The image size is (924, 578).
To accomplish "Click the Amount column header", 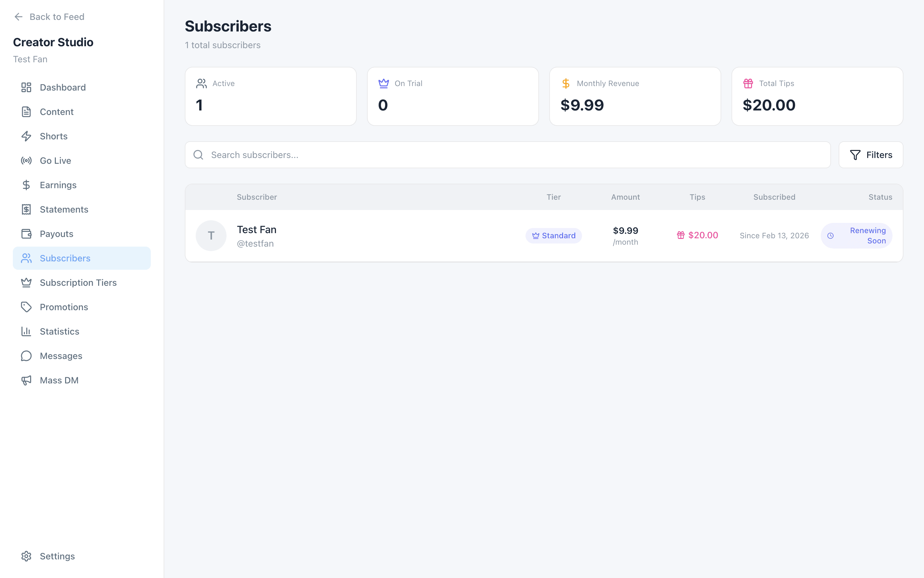I will pyautogui.click(x=625, y=197).
